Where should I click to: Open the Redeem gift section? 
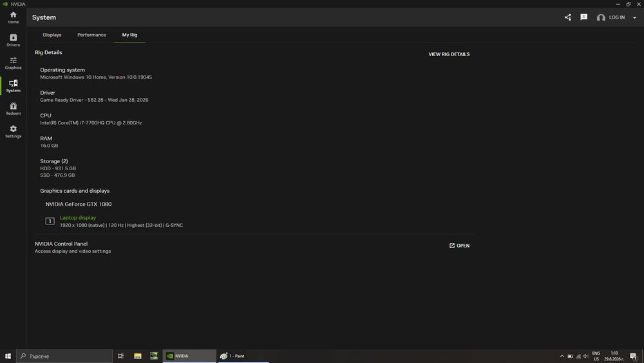pos(13,109)
